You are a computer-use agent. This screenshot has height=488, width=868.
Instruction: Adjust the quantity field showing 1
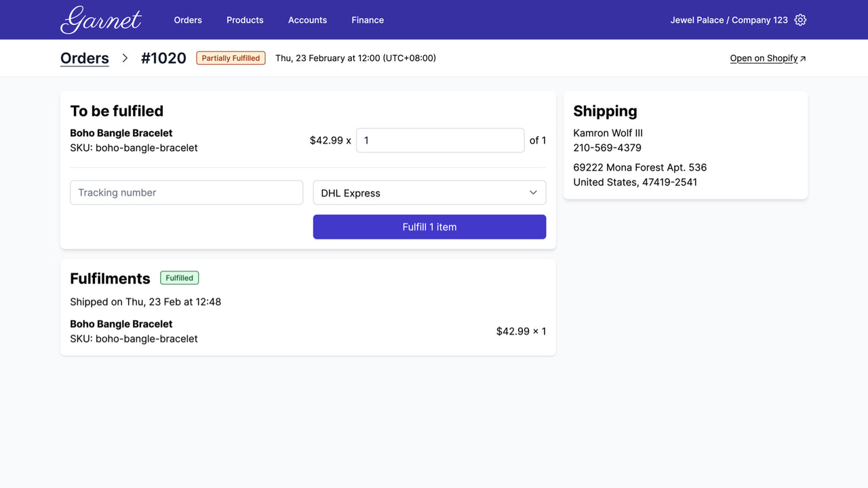440,140
